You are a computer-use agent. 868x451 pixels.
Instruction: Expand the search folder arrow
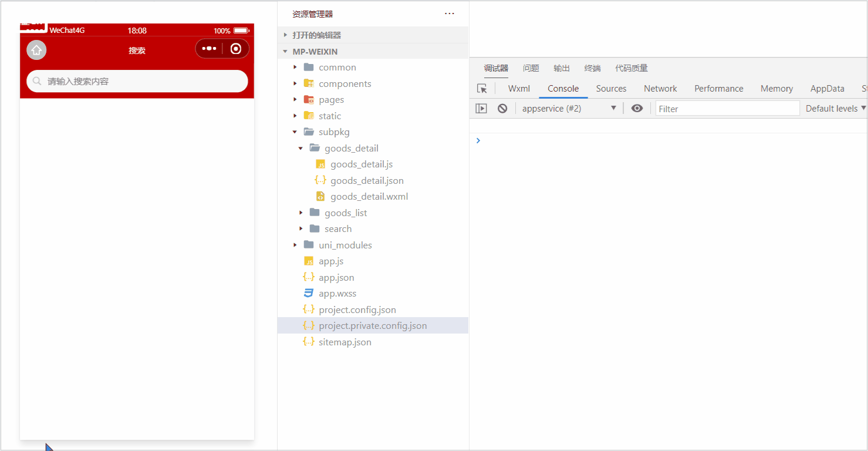[301, 229]
